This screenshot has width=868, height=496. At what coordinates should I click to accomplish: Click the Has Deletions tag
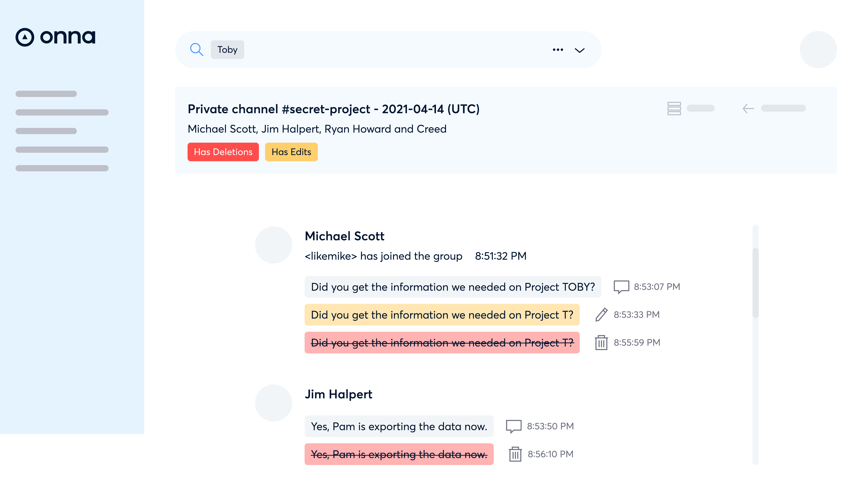[x=223, y=152]
